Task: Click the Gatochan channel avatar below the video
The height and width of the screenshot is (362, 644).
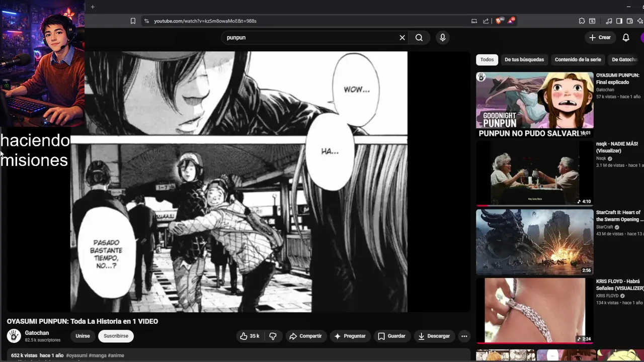Action: pos(14,336)
